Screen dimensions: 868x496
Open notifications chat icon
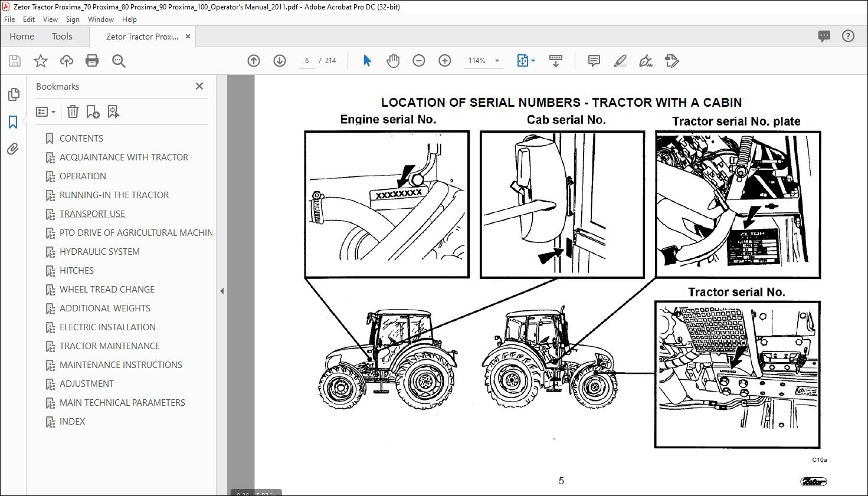(x=824, y=37)
